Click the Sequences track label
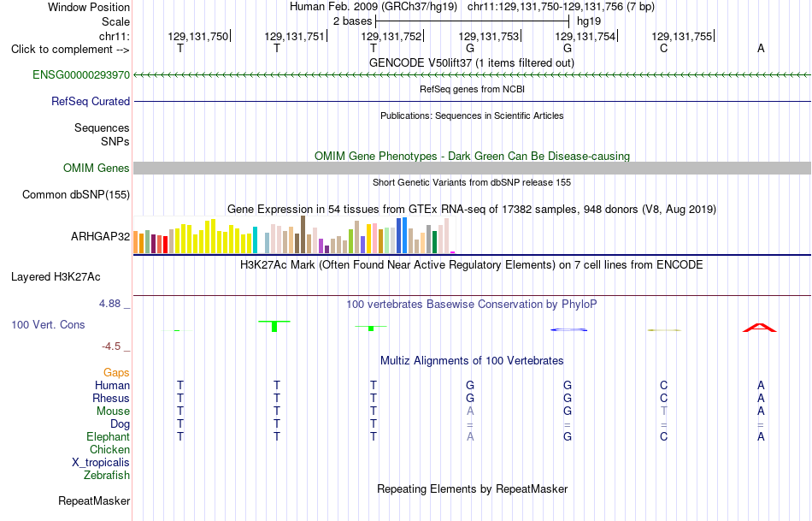Screen dimensions: 812x521 (x=102, y=127)
